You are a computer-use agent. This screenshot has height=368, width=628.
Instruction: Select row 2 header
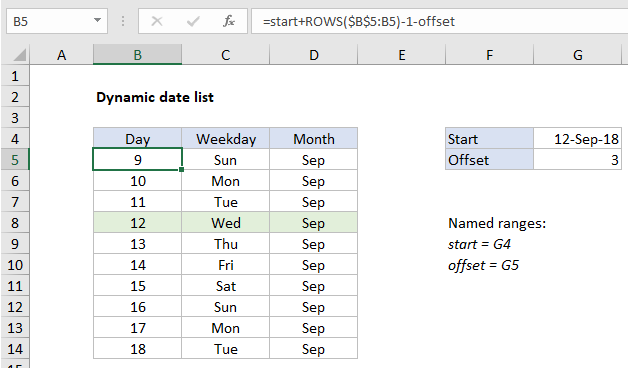point(15,97)
